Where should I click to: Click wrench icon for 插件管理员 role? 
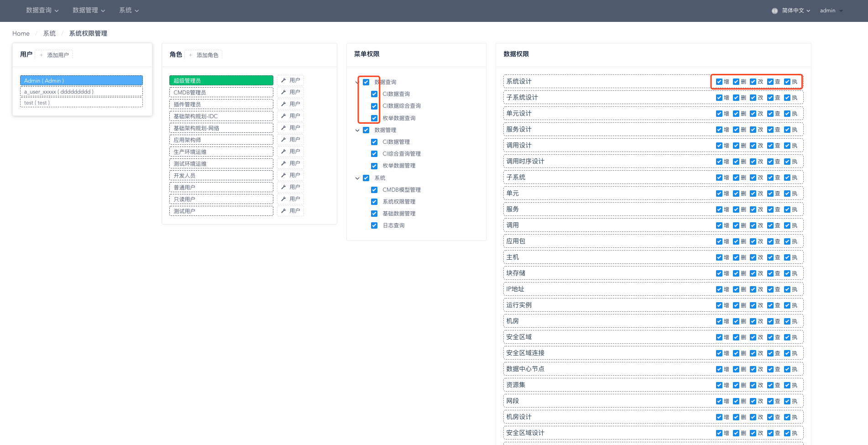[x=283, y=104]
